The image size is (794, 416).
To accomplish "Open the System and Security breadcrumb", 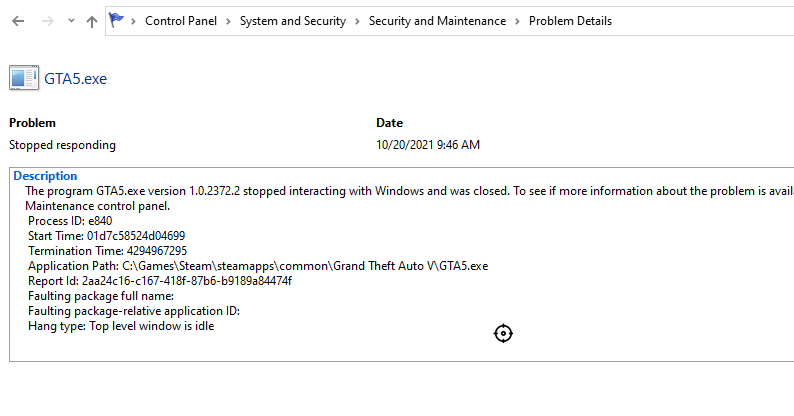I will tap(292, 21).
